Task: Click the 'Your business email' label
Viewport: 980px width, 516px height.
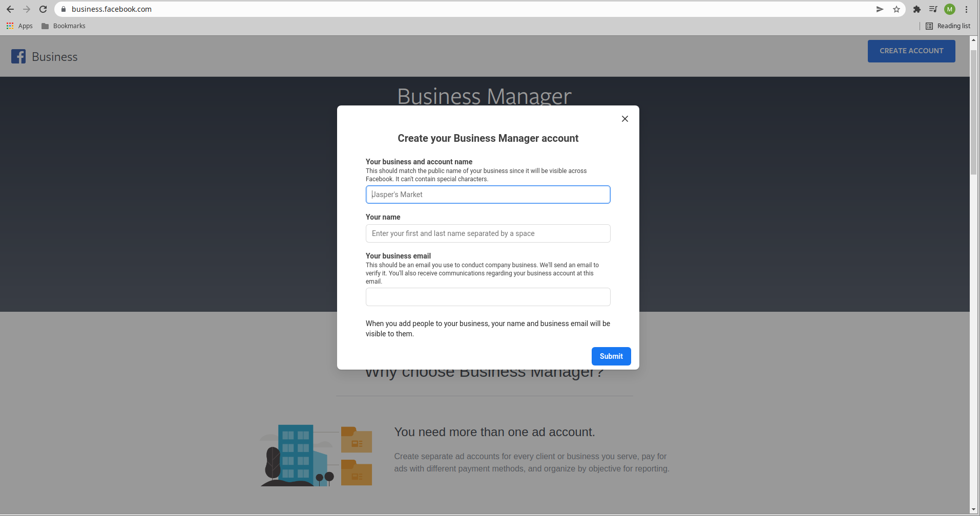Action: [x=398, y=256]
